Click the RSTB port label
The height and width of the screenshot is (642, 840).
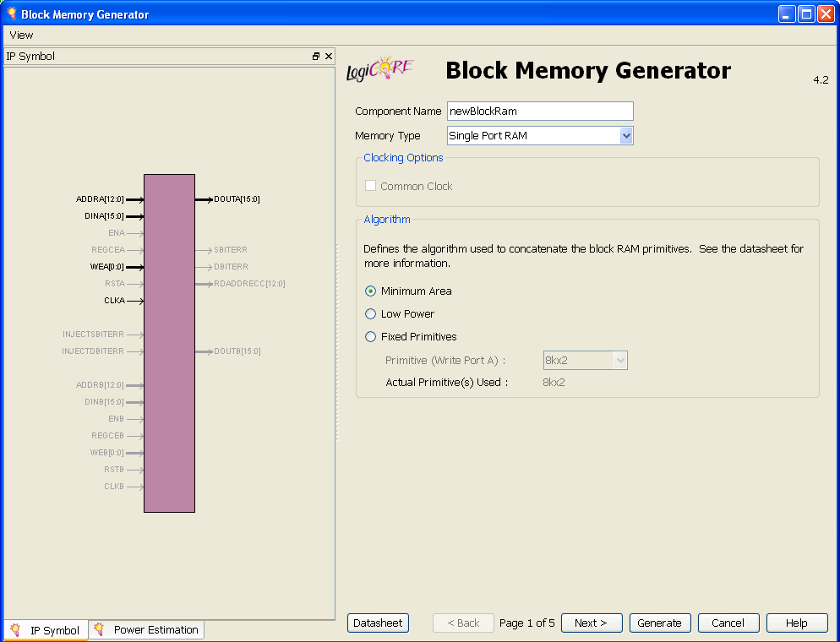pyautogui.click(x=114, y=470)
